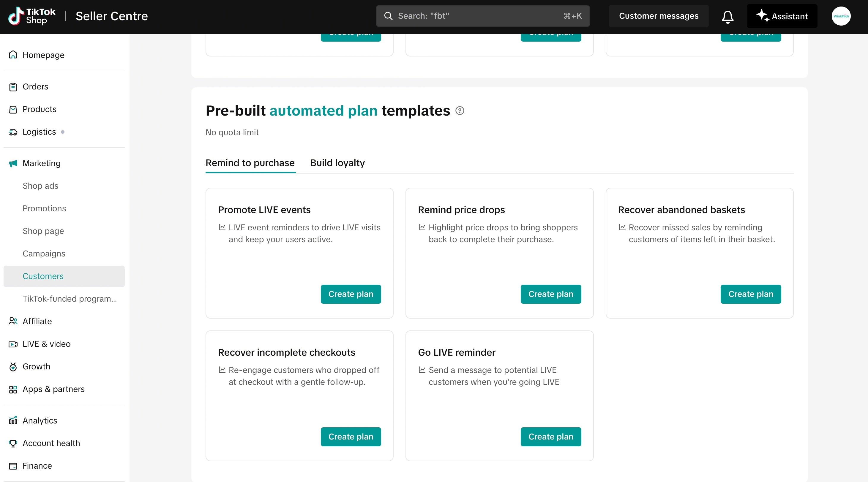The width and height of the screenshot is (868, 482).
Task: Click the Homepage house icon
Action: pyautogui.click(x=13, y=55)
